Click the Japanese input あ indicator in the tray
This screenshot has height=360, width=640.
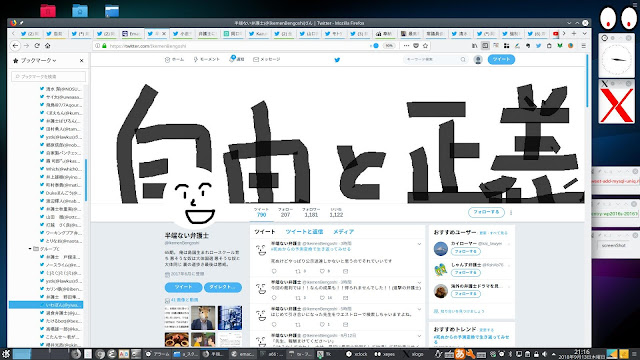click(x=460, y=354)
